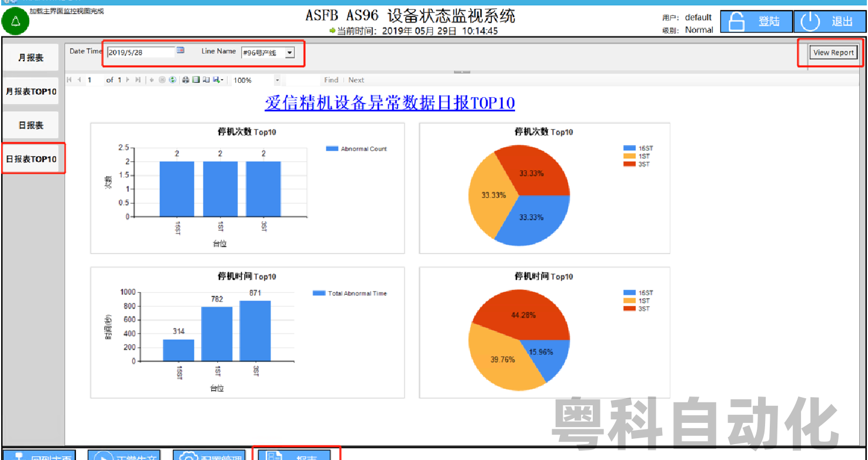Image resolution: width=868 pixels, height=460 pixels.
Task: Open the 100% zoom level dropdown
Action: pyautogui.click(x=277, y=80)
